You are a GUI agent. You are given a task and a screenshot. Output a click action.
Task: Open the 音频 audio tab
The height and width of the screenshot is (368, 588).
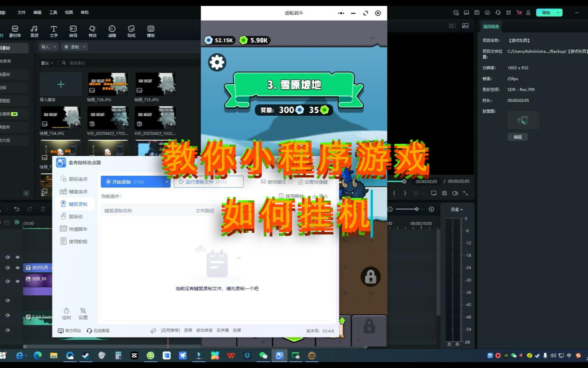pos(34,31)
